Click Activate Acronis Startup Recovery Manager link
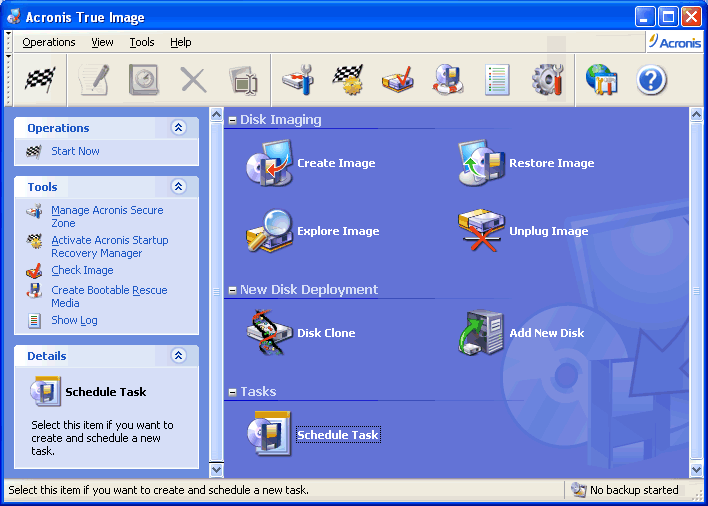The width and height of the screenshot is (708, 506). (110, 246)
